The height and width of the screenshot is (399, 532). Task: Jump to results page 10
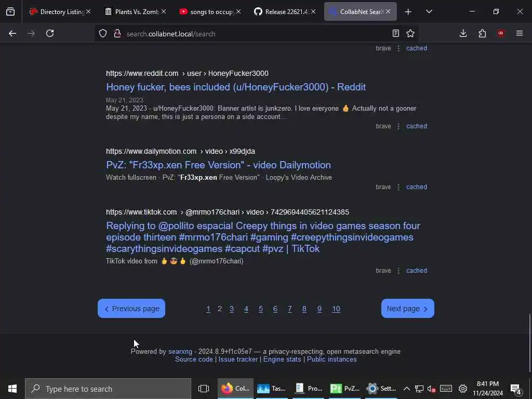(x=336, y=309)
